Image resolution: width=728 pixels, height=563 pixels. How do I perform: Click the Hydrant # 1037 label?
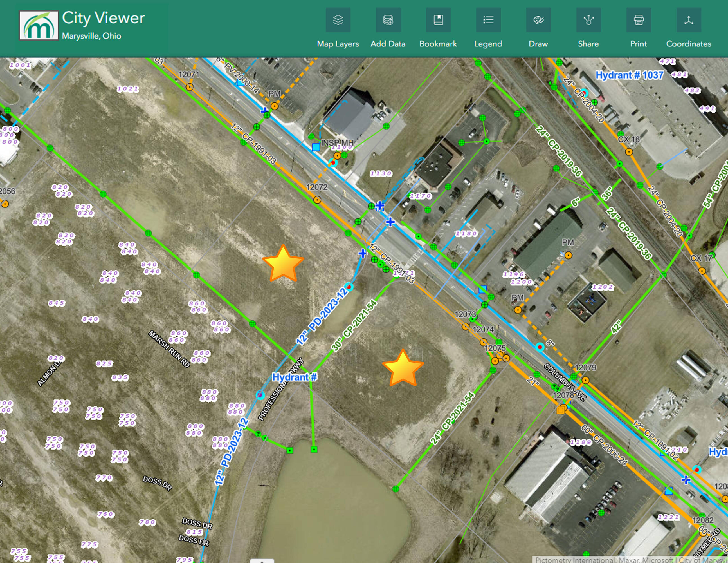point(629,75)
